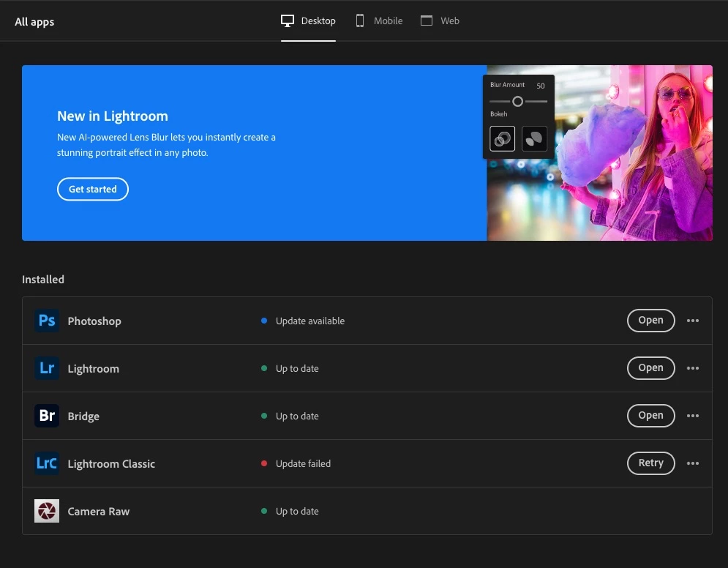Click the web browser window icon

tap(427, 20)
